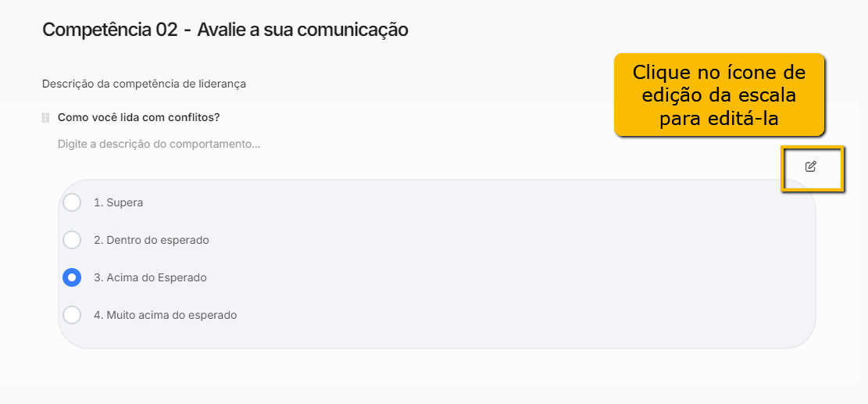Click the "Competência 02" heading text
The width and height of the screenshot is (868, 404).
[110, 30]
